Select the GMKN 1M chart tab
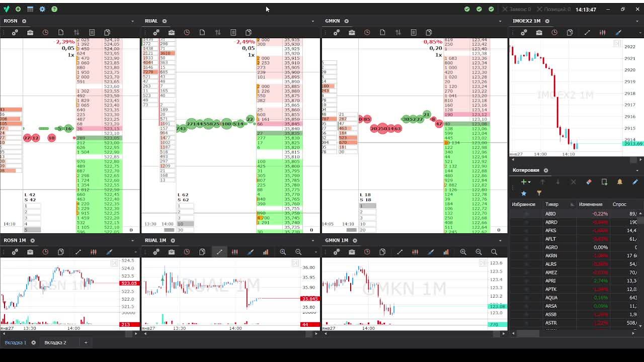This screenshot has height=362, width=644. click(337, 240)
